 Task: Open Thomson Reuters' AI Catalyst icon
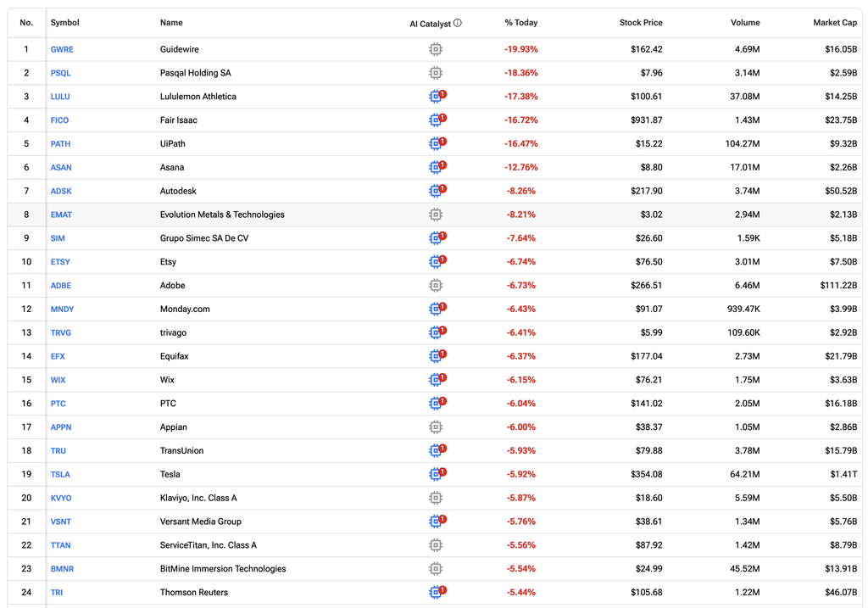[x=437, y=592]
